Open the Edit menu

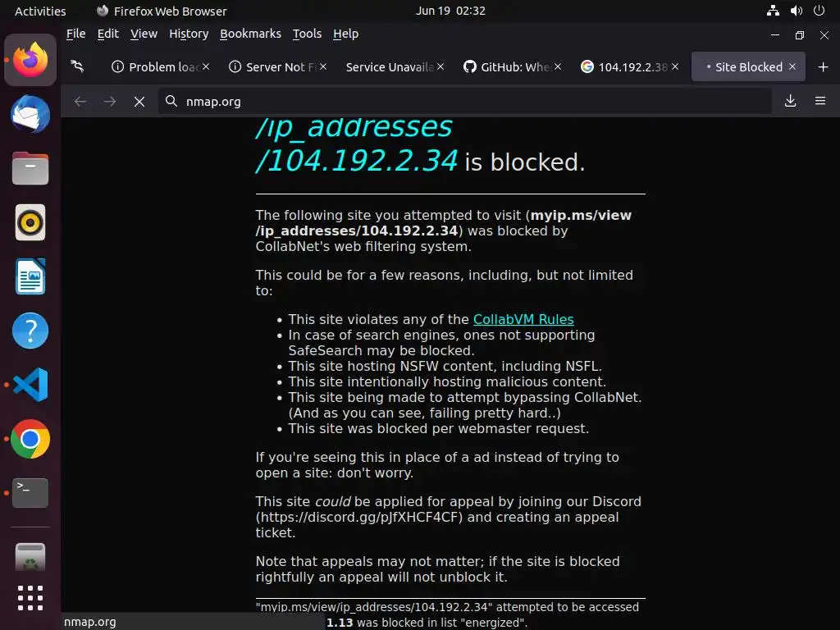pos(107,34)
